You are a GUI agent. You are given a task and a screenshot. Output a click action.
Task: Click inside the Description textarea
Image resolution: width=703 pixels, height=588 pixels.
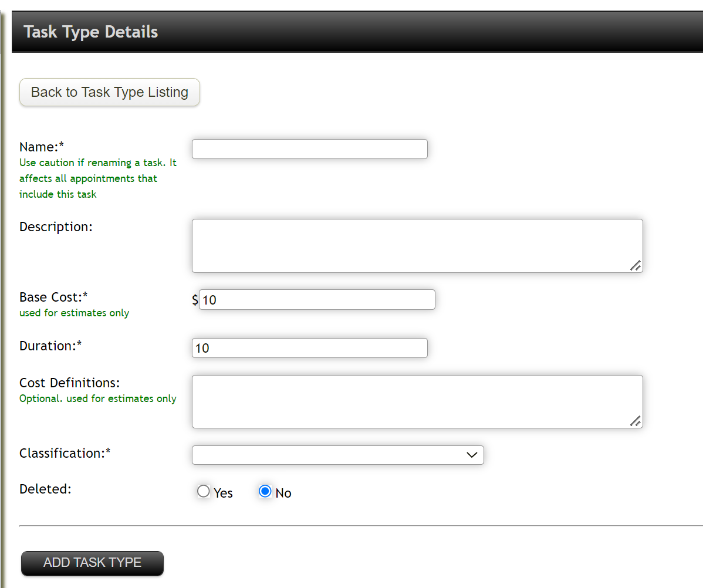417,245
